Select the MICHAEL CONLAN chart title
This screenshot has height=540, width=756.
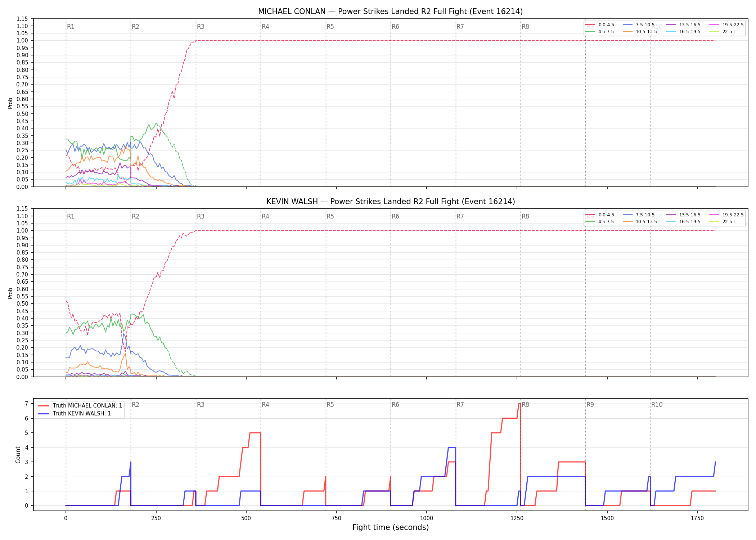(x=390, y=12)
